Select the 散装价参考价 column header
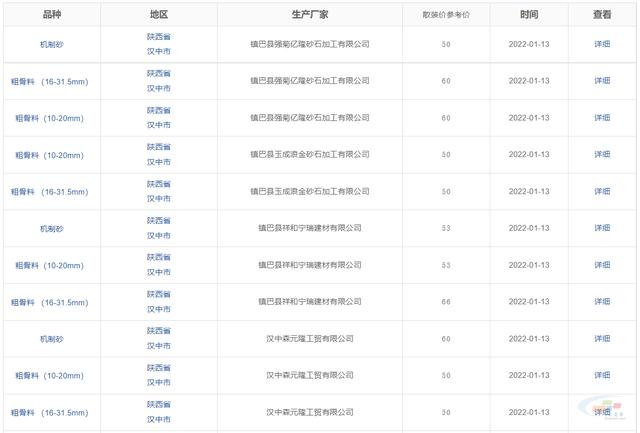 coord(446,15)
